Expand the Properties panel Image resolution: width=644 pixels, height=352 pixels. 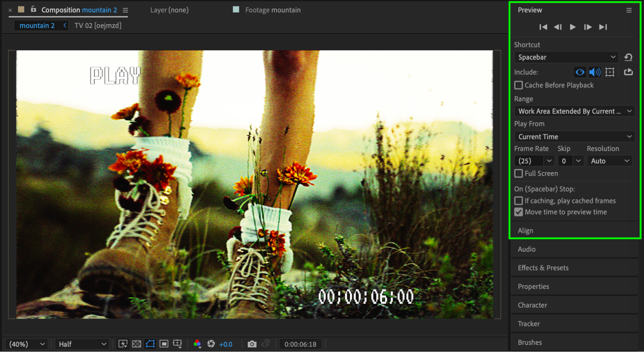pos(574,287)
